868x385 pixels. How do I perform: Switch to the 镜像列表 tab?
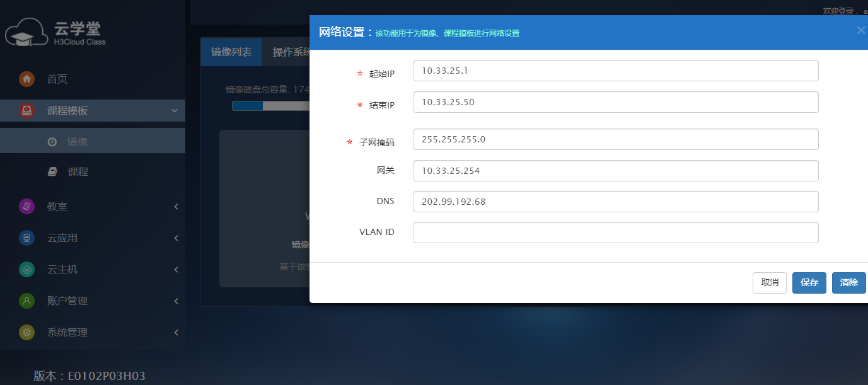pyautogui.click(x=231, y=52)
